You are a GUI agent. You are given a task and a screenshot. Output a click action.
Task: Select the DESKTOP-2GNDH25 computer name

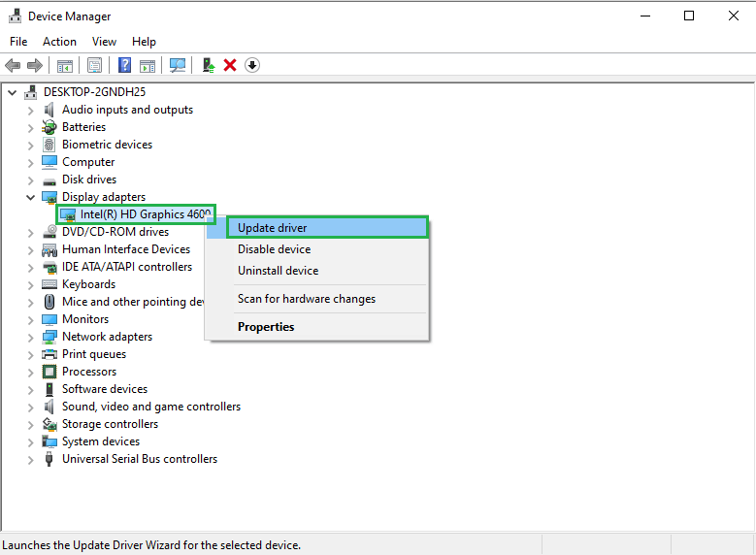(x=94, y=92)
